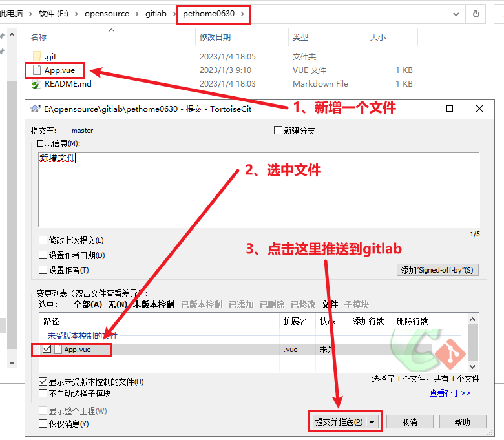Open the 提交并推送 dropdown arrow
This screenshot has width=504, height=440.
click(x=372, y=422)
